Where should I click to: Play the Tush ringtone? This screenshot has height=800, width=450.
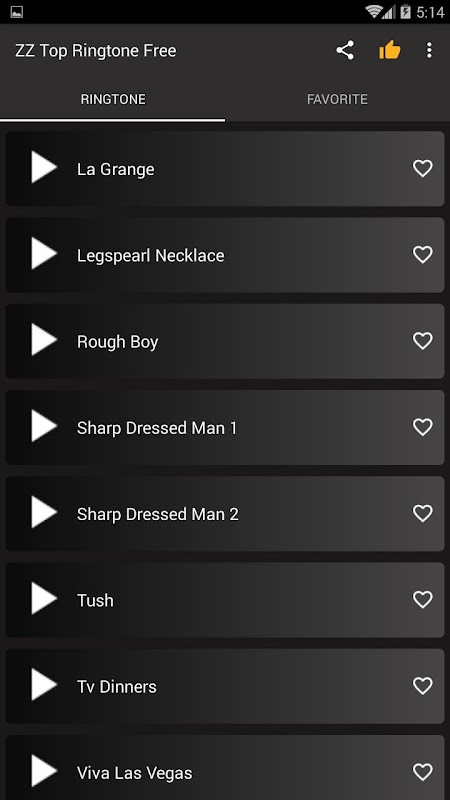point(44,598)
